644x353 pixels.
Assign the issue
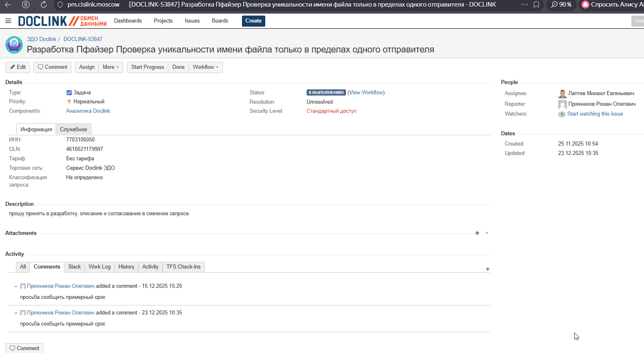(87, 67)
